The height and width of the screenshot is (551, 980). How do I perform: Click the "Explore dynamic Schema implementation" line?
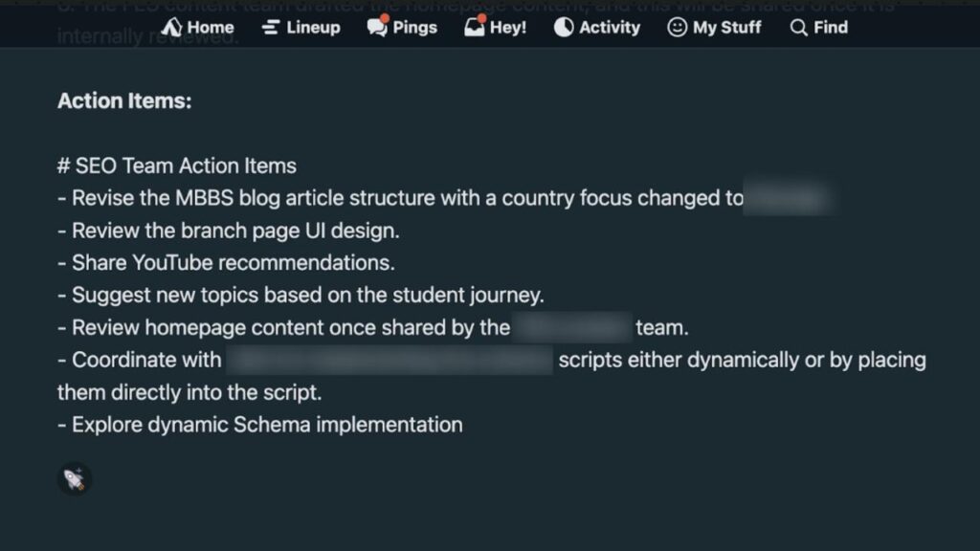pos(267,424)
